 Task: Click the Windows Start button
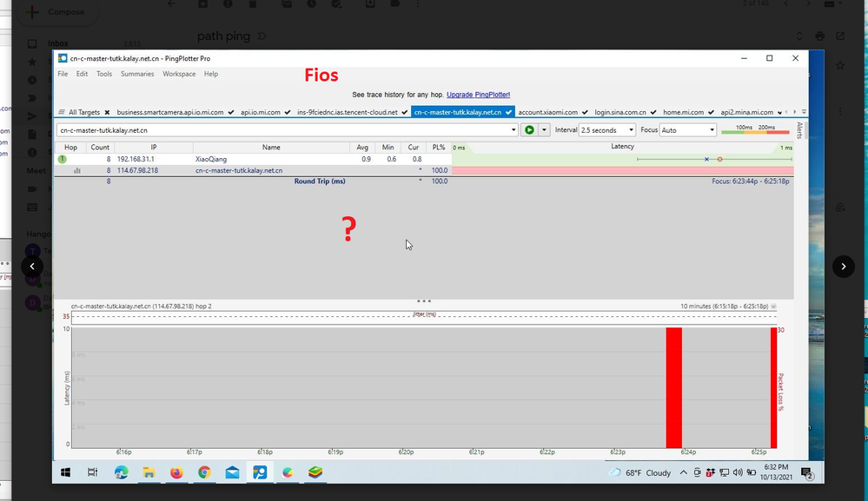pyautogui.click(x=65, y=472)
